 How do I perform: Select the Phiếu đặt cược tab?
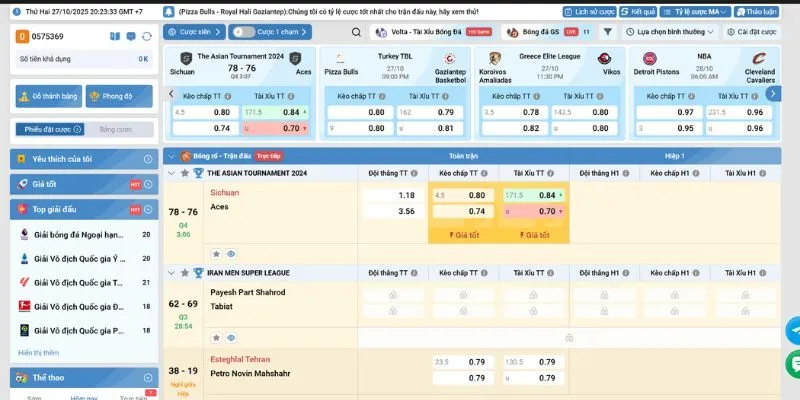coord(48,130)
